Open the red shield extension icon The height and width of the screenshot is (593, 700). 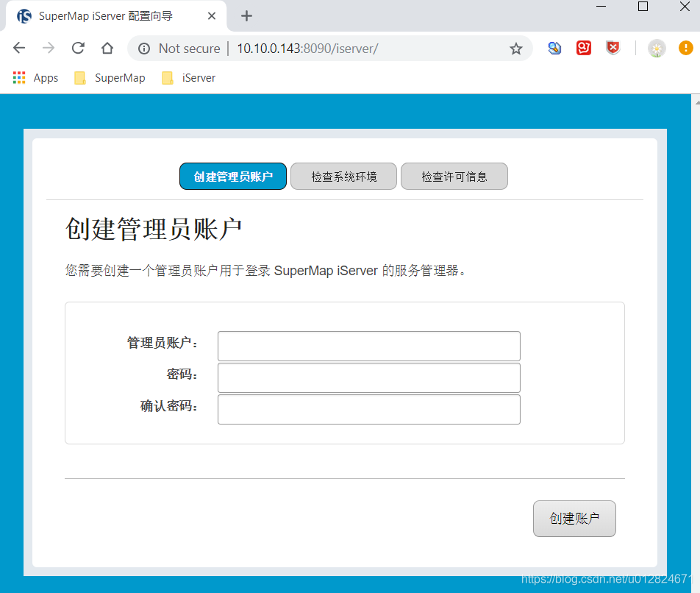pos(613,48)
